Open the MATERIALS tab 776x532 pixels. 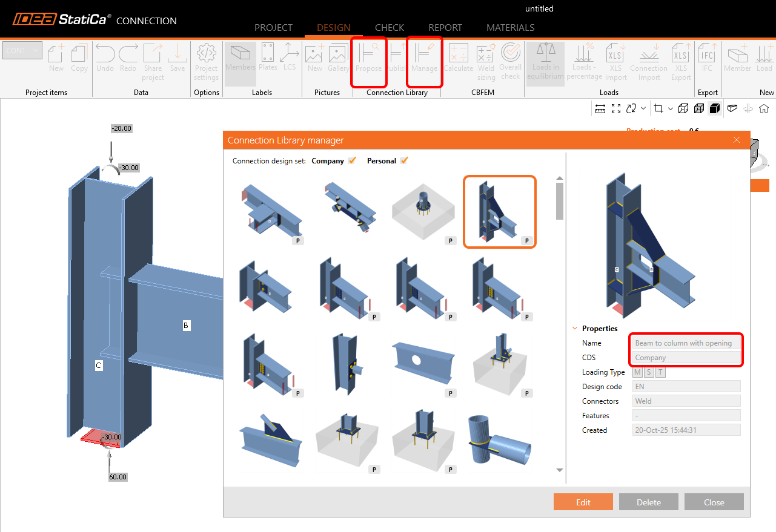tap(510, 28)
